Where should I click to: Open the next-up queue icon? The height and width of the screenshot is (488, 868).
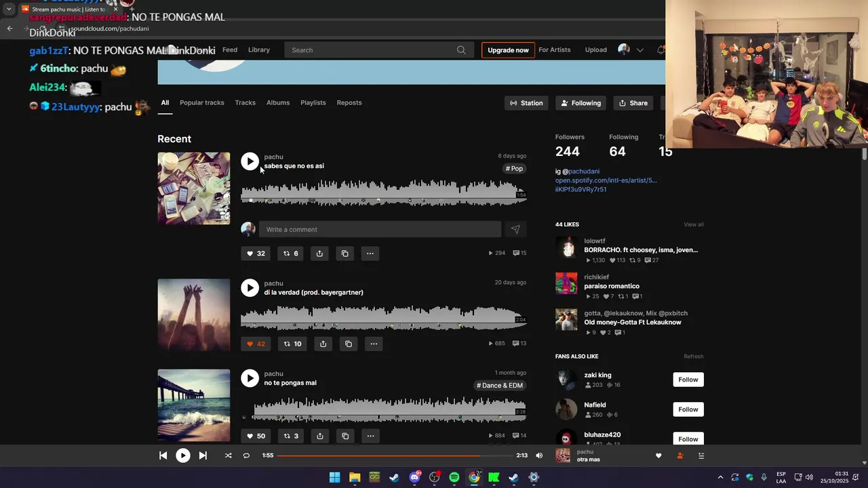coord(701,456)
